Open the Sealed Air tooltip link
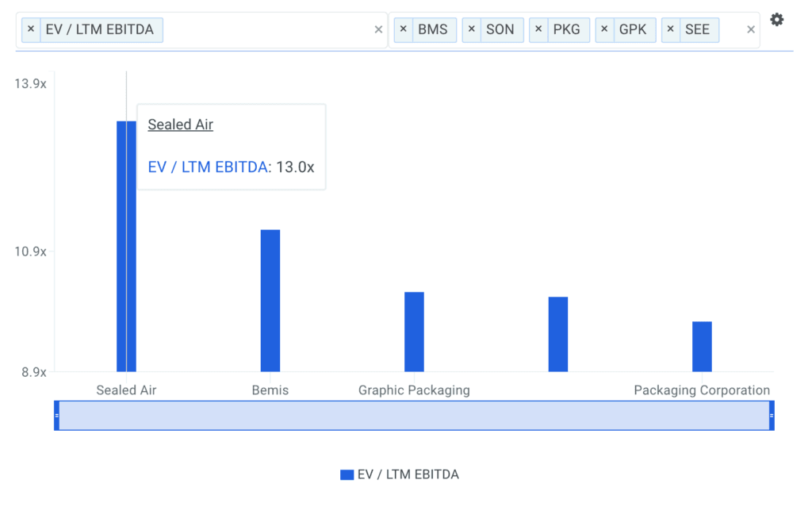 (181, 125)
